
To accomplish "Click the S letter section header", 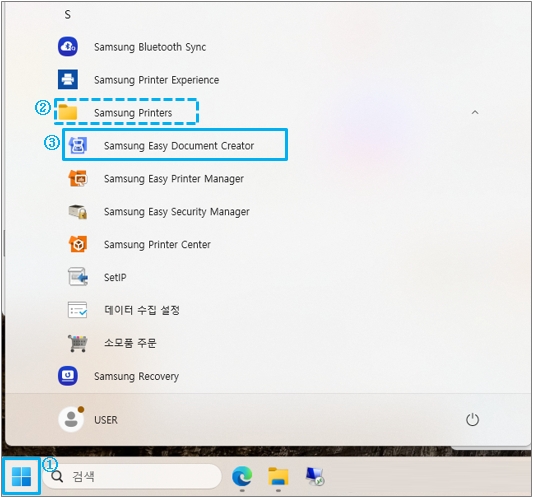I will (68, 15).
